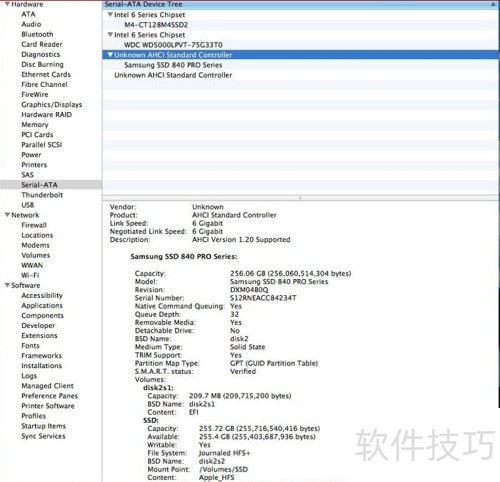Select Samsung SSD 840 PRO Series device row
Screen dimensions: 500x482
pyautogui.click(x=301, y=65)
